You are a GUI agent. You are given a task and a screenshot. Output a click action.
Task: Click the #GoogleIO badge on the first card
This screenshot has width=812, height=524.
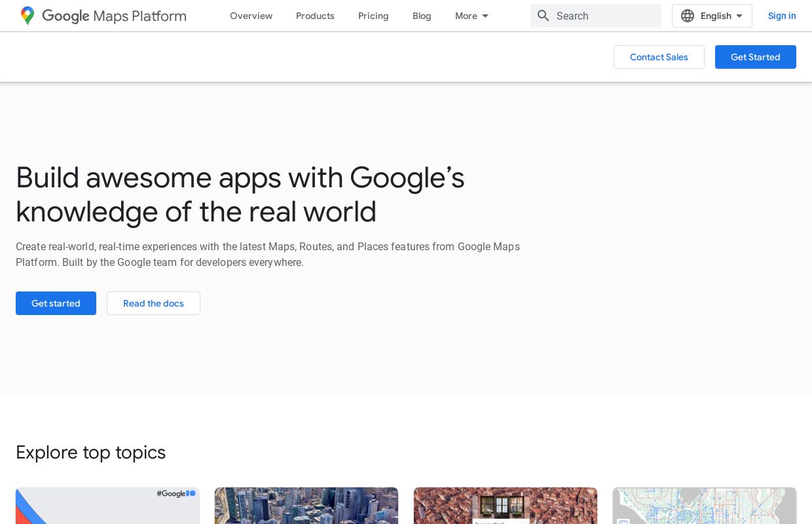(x=175, y=493)
